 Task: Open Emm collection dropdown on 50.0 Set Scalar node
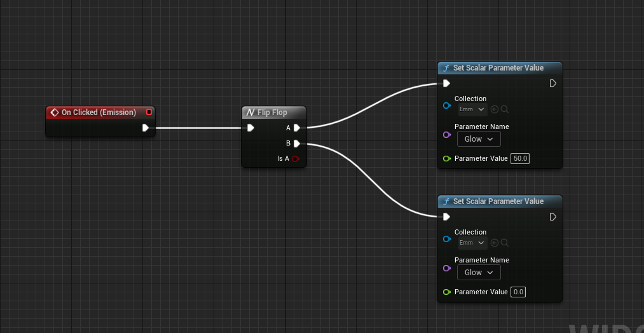472,109
